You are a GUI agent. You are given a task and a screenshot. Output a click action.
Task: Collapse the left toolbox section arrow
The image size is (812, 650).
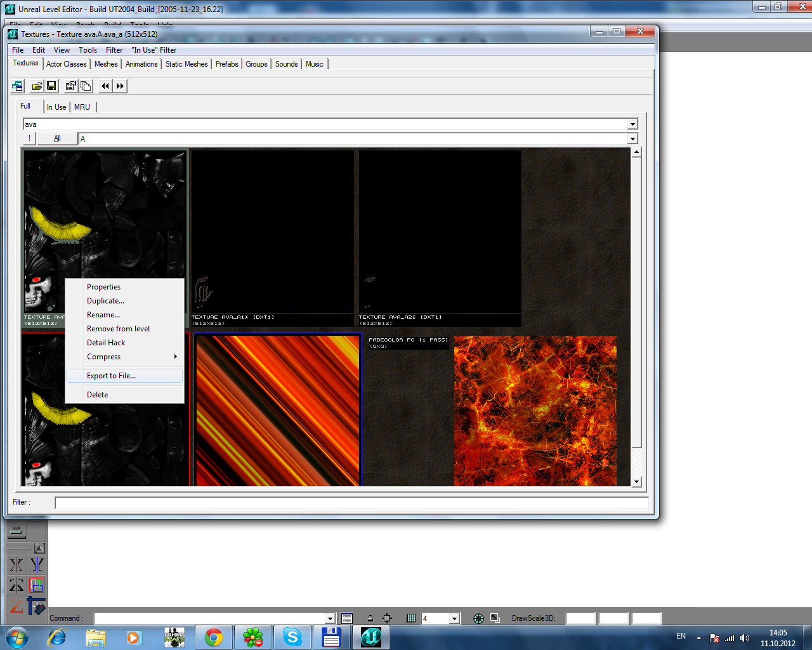coord(39,548)
